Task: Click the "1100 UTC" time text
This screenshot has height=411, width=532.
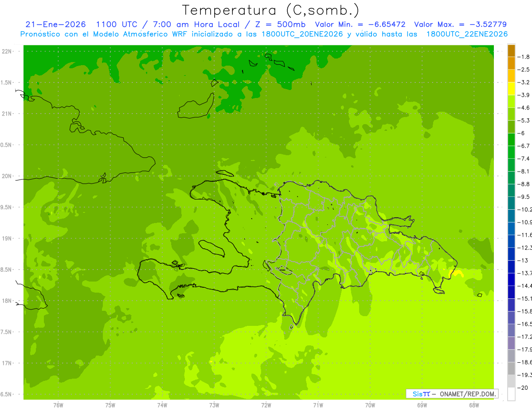Action: (116, 24)
